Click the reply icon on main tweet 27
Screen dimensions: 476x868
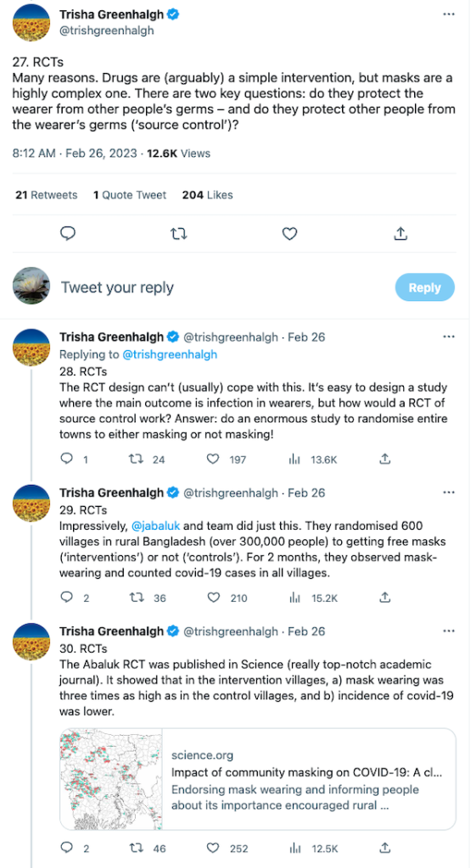pyautogui.click(x=68, y=234)
